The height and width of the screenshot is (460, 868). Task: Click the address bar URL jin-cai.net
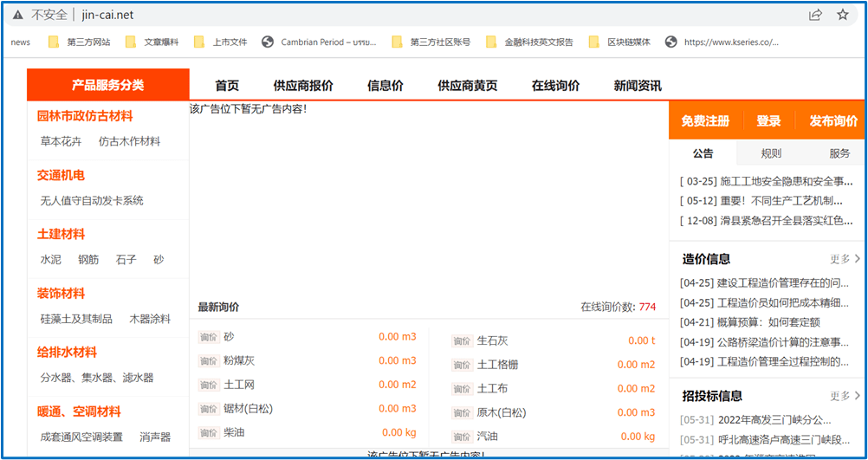[107, 15]
